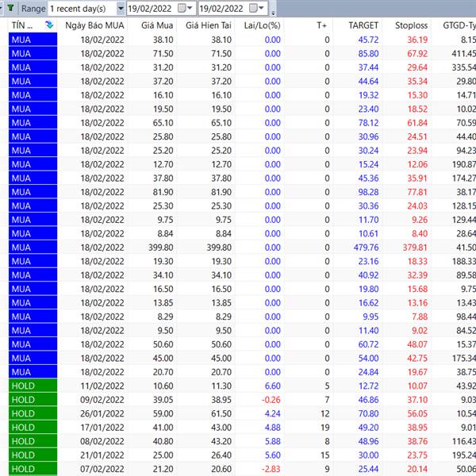Image resolution: width=476 pixels, height=476 pixels.
Task: Click date cell 08/02/2022
Action: (102, 441)
